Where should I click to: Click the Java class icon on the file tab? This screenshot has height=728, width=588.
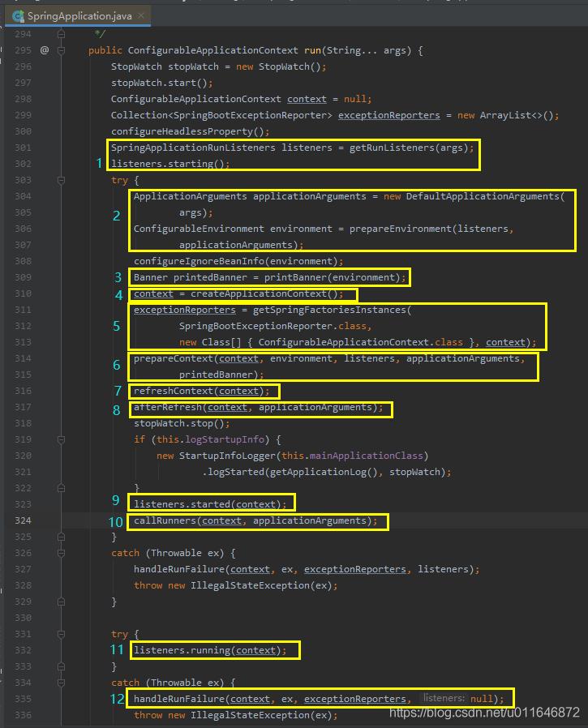point(18,15)
